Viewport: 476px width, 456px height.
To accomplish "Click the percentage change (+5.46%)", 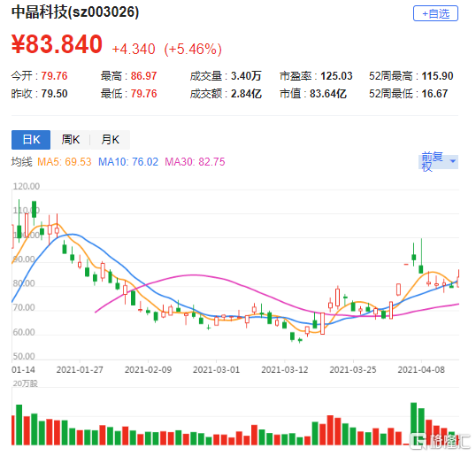I will tap(193, 50).
